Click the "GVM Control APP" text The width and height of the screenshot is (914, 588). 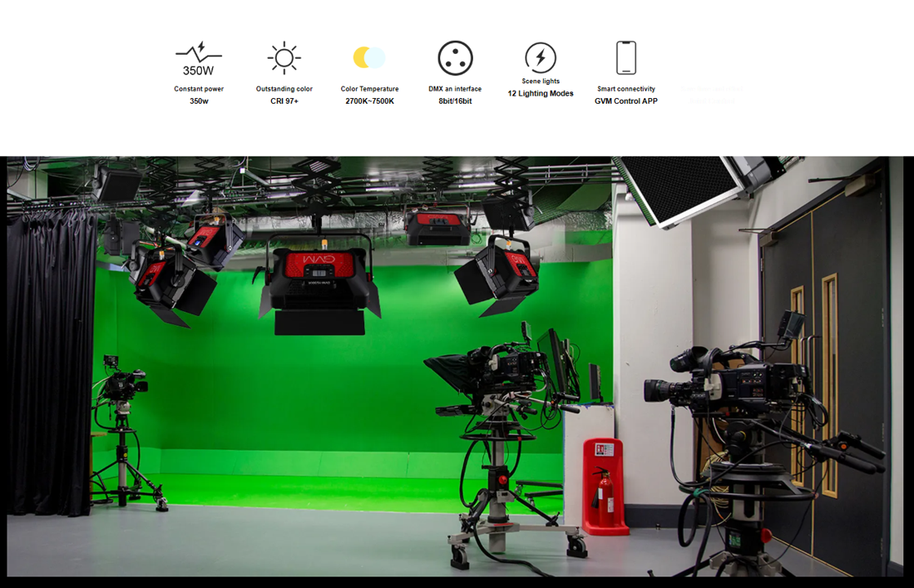(x=626, y=101)
